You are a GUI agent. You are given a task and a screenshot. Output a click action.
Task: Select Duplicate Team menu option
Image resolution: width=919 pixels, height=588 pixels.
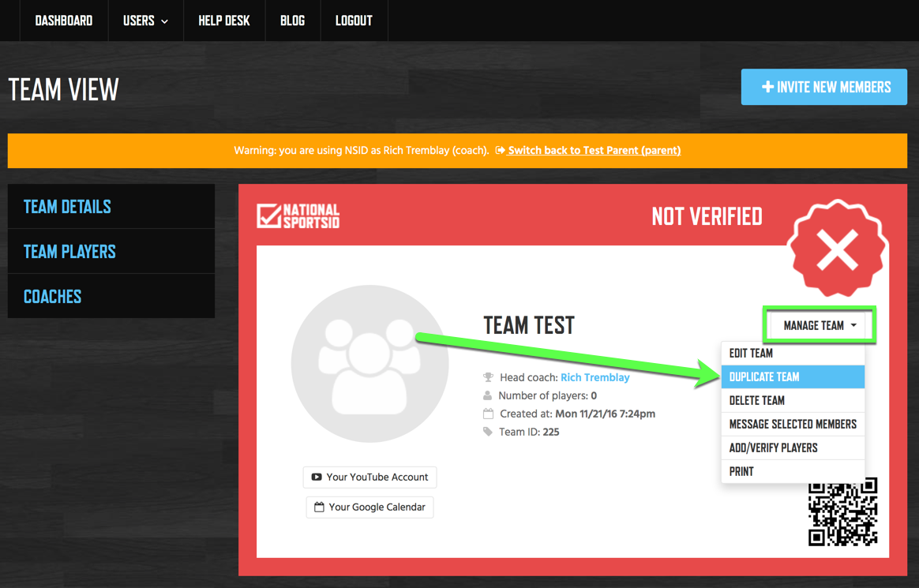click(793, 376)
